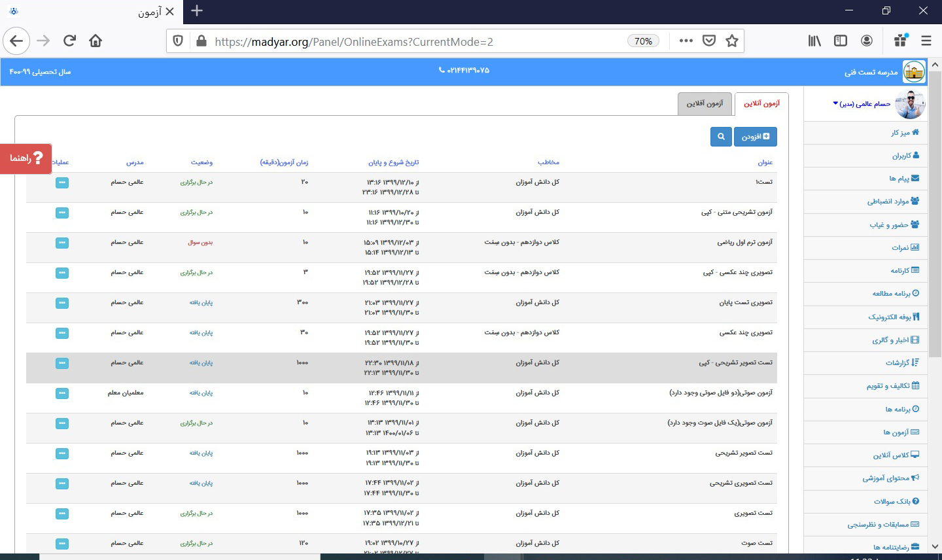Open گزارشات in the sidebar

click(902, 363)
